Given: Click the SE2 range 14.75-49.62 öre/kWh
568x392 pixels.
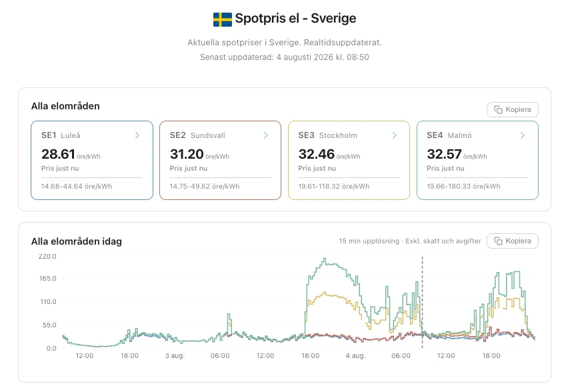Looking at the screenshot, I should click(x=205, y=186).
